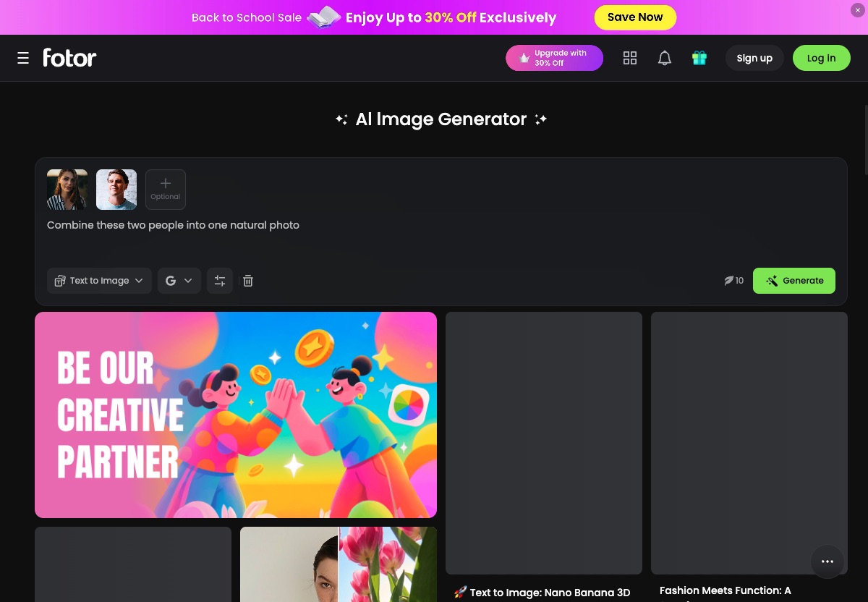The height and width of the screenshot is (602, 868).
Task: Click the AI Image Generator heading
Action: click(441, 119)
